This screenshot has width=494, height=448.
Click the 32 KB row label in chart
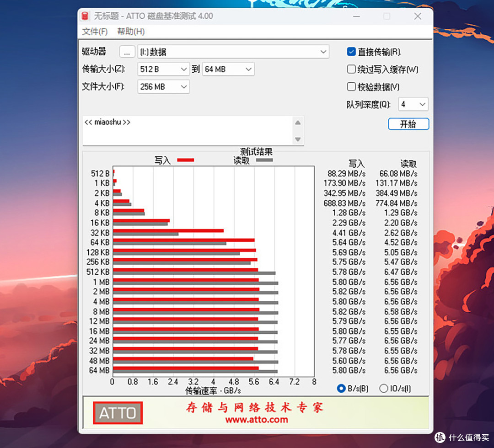(100, 233)
